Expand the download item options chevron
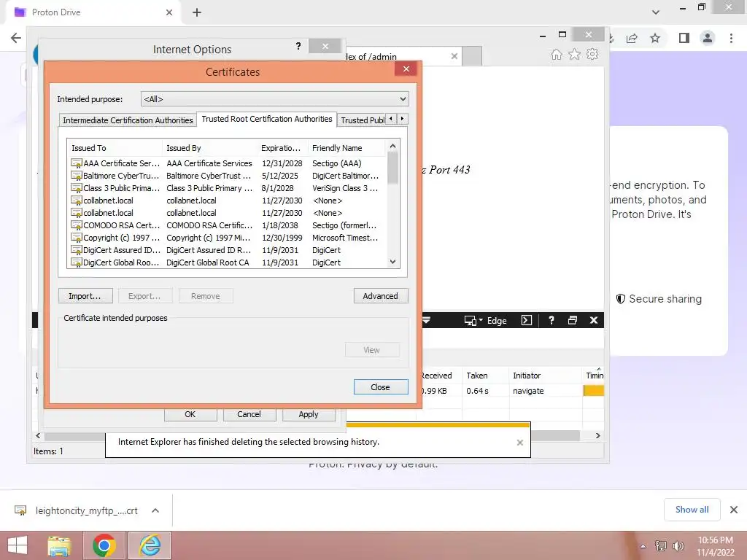Screen dimensions: 747x560 (x=155, y=510)
